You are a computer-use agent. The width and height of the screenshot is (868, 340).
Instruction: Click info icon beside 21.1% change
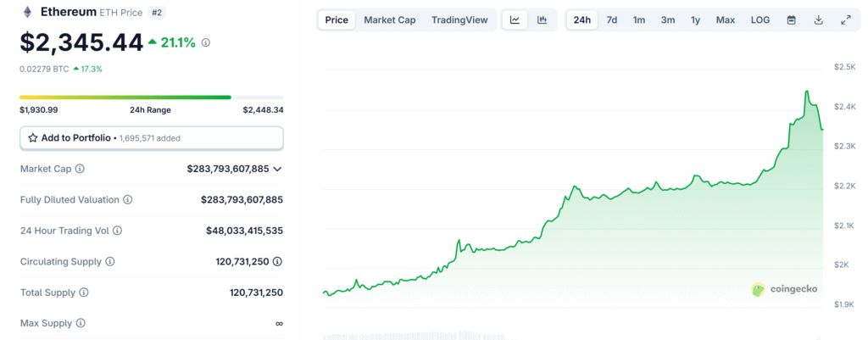tap(206, 42)
